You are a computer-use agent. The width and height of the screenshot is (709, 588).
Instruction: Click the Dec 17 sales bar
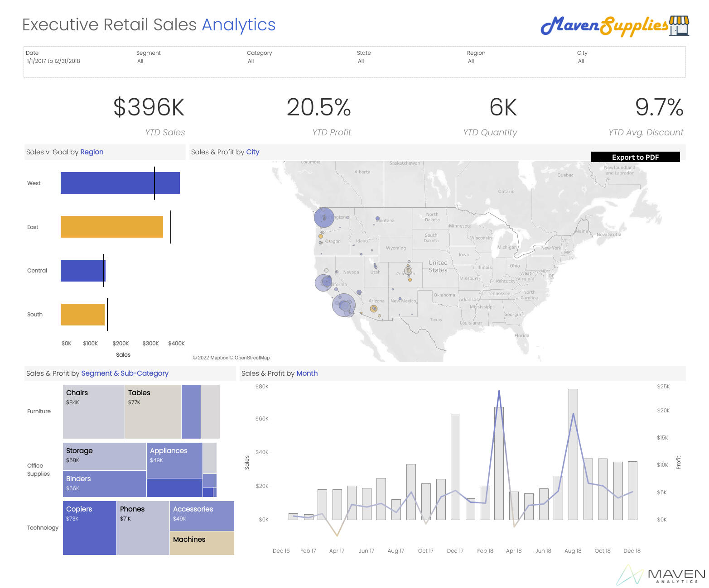455,467
